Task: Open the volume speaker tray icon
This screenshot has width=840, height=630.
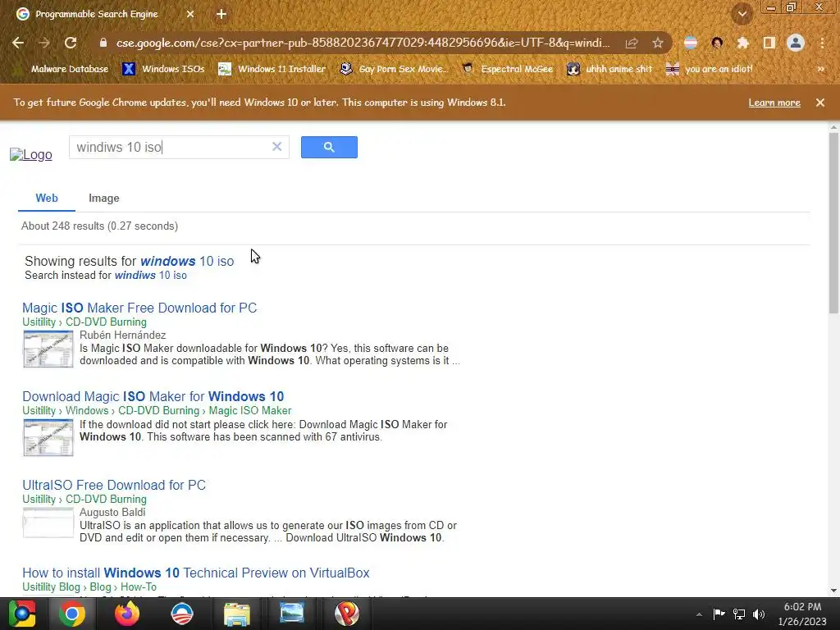Action: coord(759,614)
